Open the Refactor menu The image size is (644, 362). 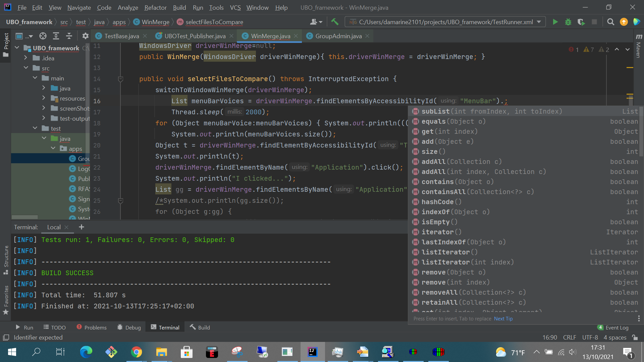click(155, 7)
